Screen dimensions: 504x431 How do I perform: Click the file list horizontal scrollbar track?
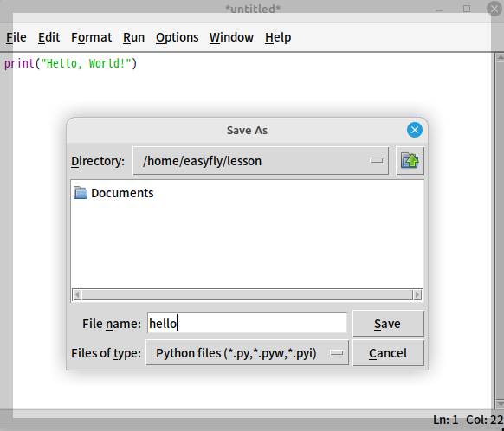pyautogui.click(x=247, y=294)
